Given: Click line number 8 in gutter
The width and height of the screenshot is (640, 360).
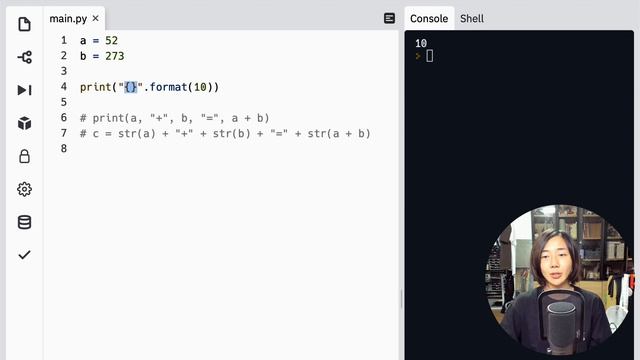Looking at the screenshot, I should point(64,148).
